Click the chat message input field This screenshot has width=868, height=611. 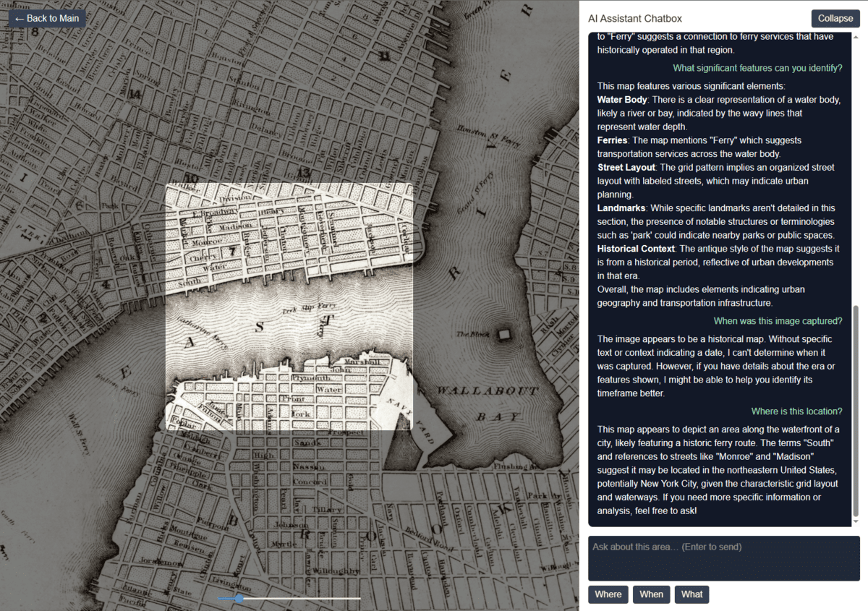point(723,558)
